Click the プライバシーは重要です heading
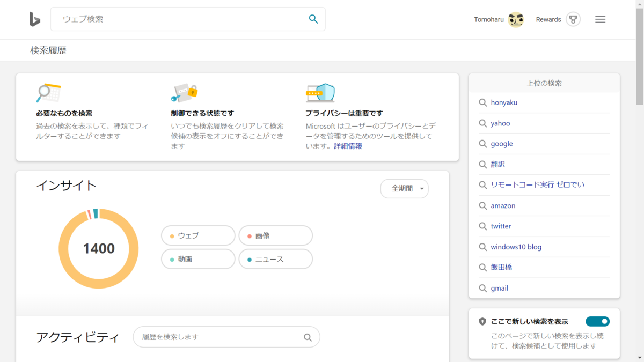This screenshot has width=644, height=362. (x=344, y=113)
